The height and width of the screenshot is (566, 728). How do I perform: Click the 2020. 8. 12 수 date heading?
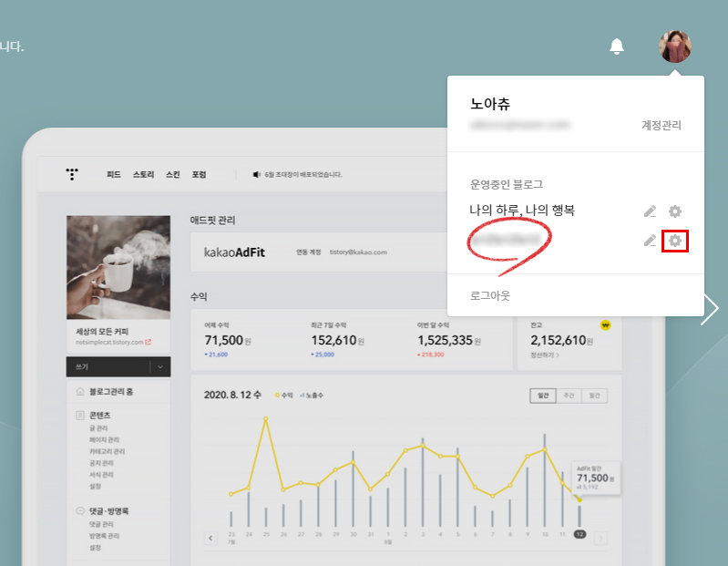(x=232, y=396)
